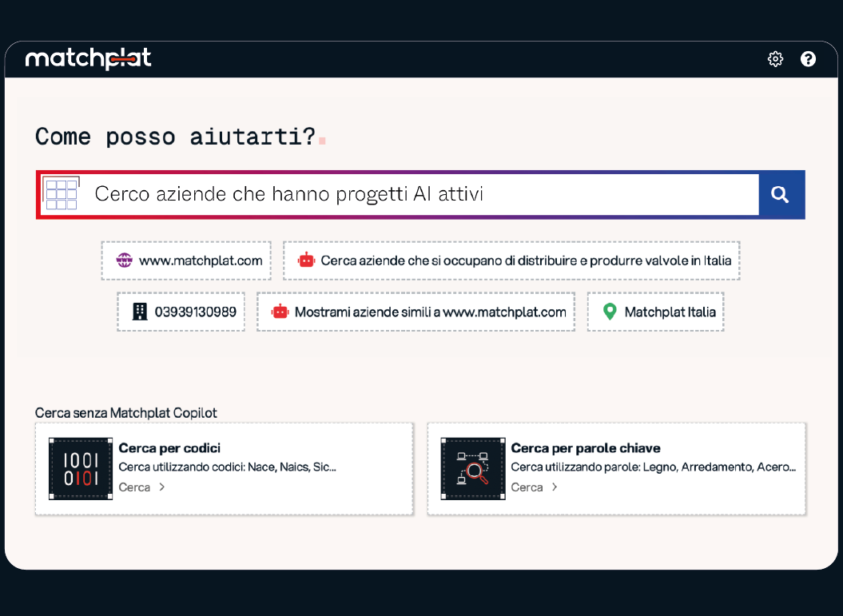Click the robot icon for valvole suggestion
843x616 pixels.
click(306, 260)
